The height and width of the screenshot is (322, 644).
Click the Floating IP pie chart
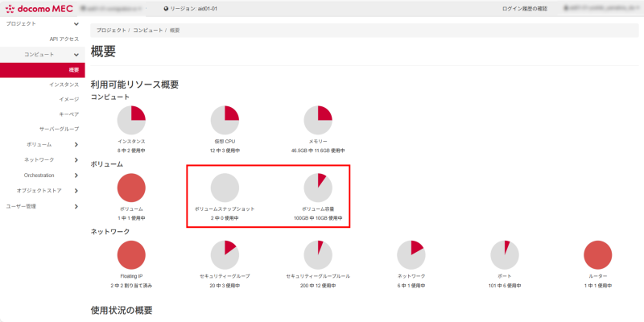point(131,255)
